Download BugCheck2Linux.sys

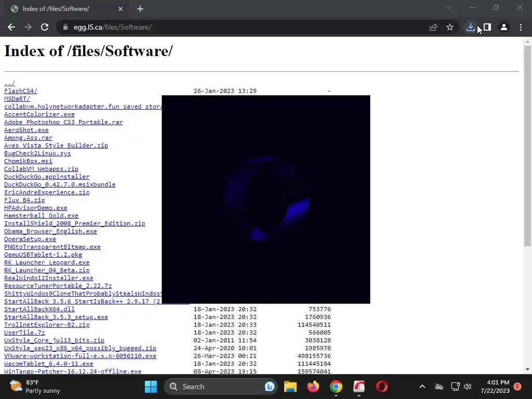coord(37,153)
